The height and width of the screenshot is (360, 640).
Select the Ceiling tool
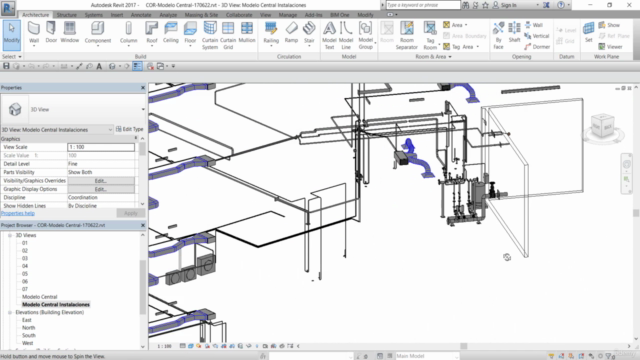tap(171, 33)
